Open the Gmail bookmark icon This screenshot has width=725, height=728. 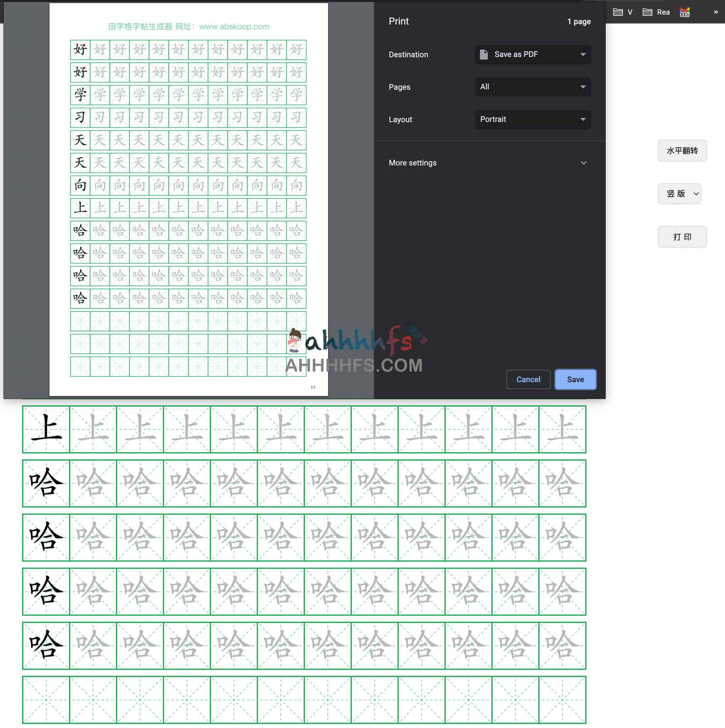click(684, 12)
